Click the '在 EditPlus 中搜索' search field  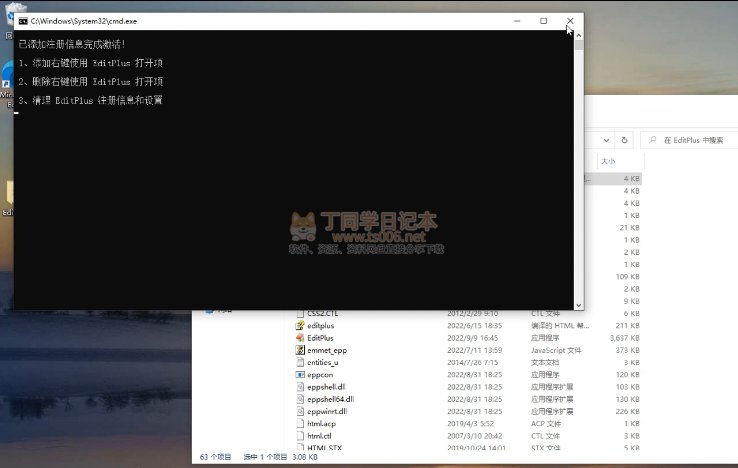689,140
